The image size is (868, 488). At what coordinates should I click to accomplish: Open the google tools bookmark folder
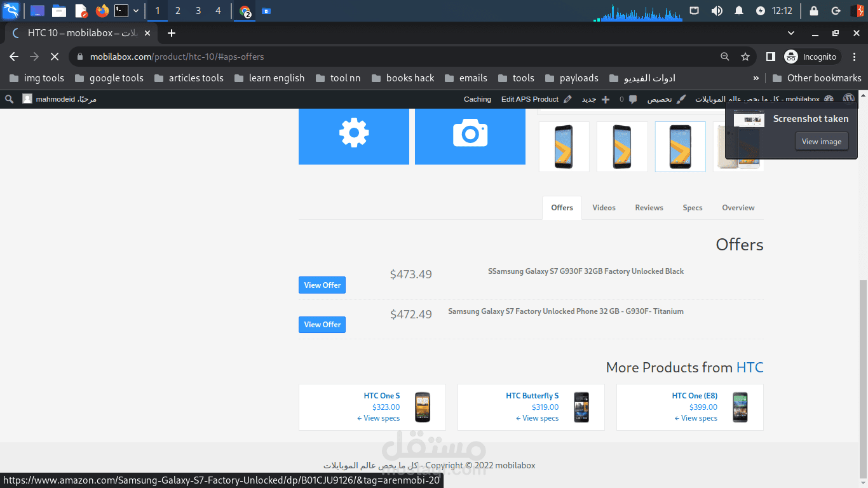pos(109,78)
